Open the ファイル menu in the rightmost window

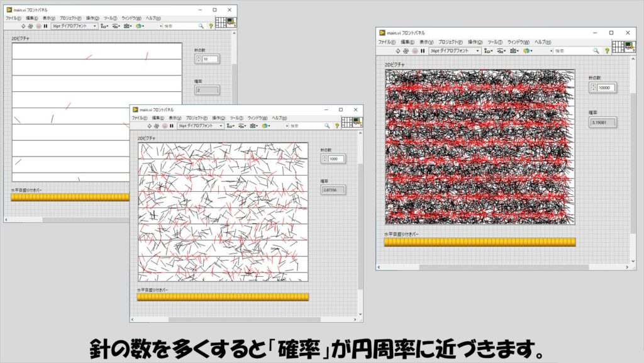(x=386, y=42)
